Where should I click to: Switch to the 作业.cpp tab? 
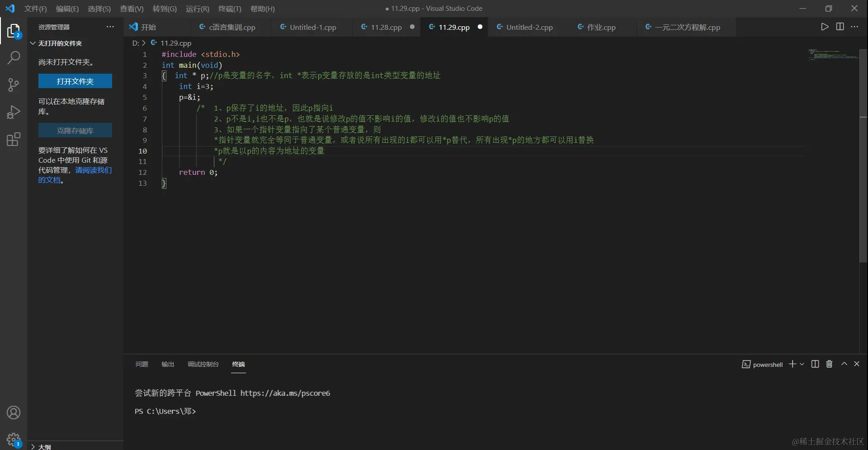[603, 27]
